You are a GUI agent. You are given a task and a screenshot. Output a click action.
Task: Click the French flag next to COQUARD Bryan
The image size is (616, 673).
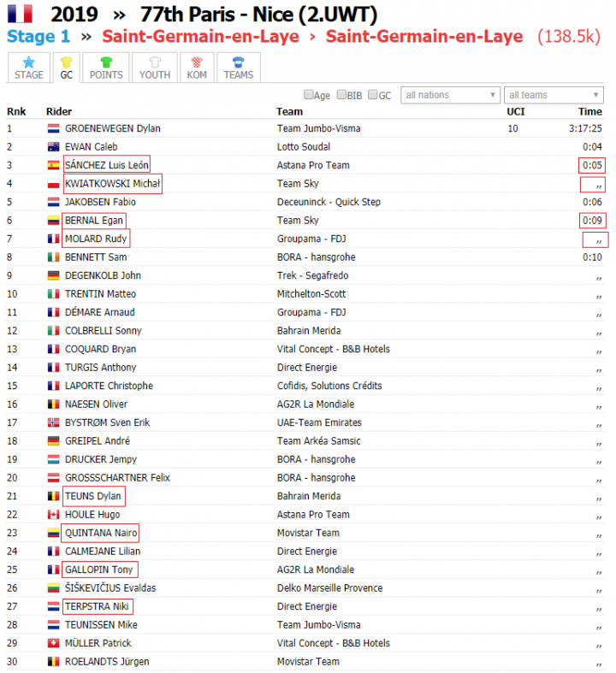click(53, 349)
